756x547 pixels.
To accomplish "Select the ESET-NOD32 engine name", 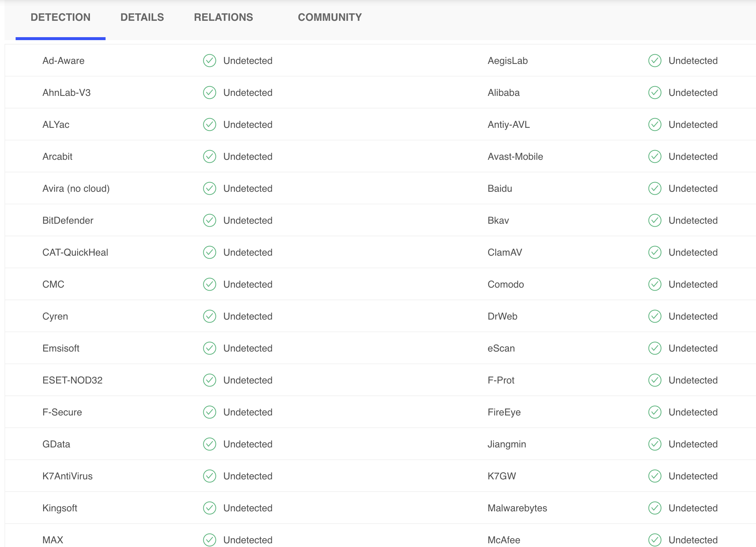I will (72, 380).
